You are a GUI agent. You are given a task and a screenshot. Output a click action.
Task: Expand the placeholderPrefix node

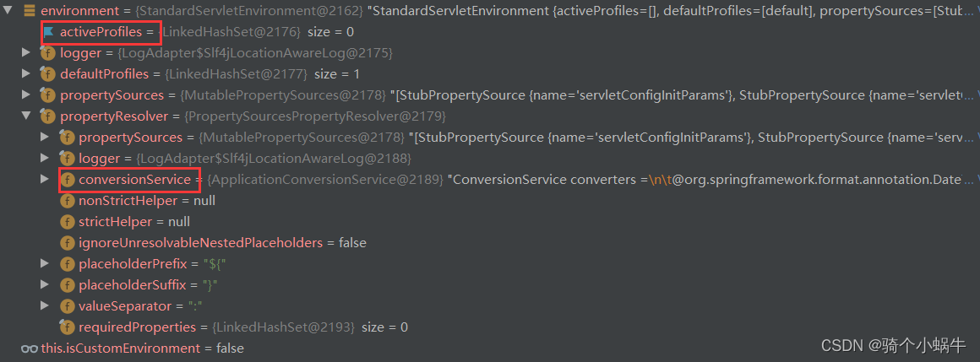click(x=45, y=263)
